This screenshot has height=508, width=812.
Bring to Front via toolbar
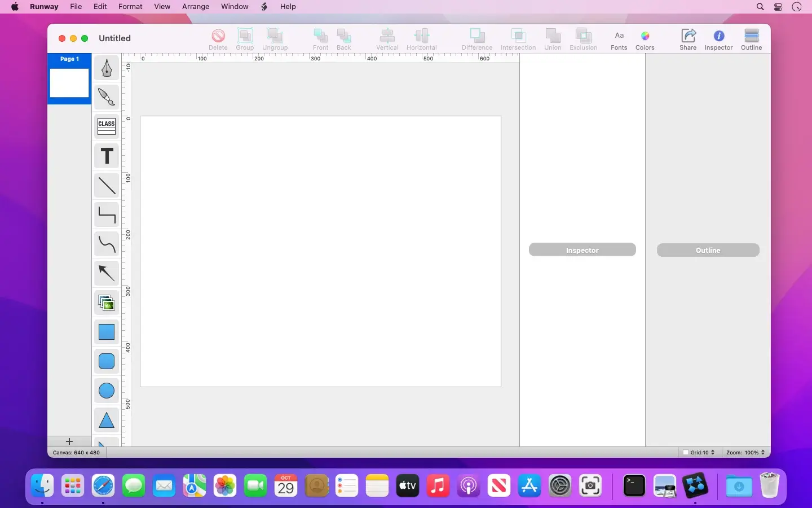coord(321,39)
